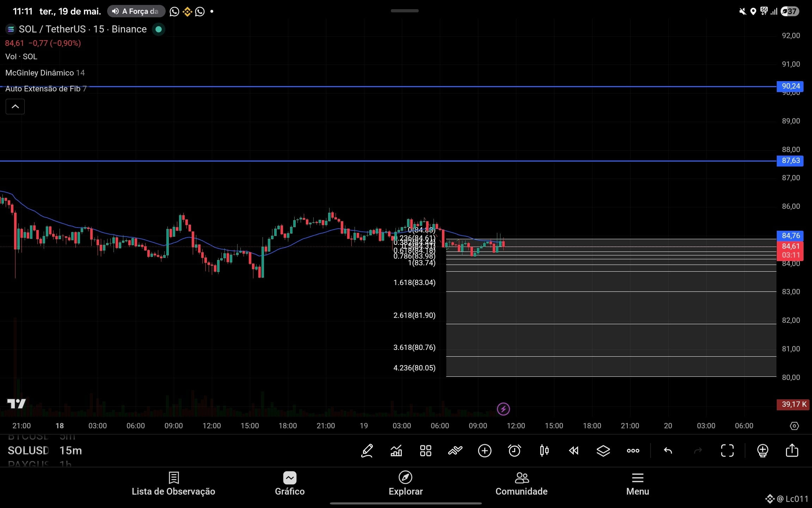Change chart type via the candlestick icon

(x=544, y=450)
